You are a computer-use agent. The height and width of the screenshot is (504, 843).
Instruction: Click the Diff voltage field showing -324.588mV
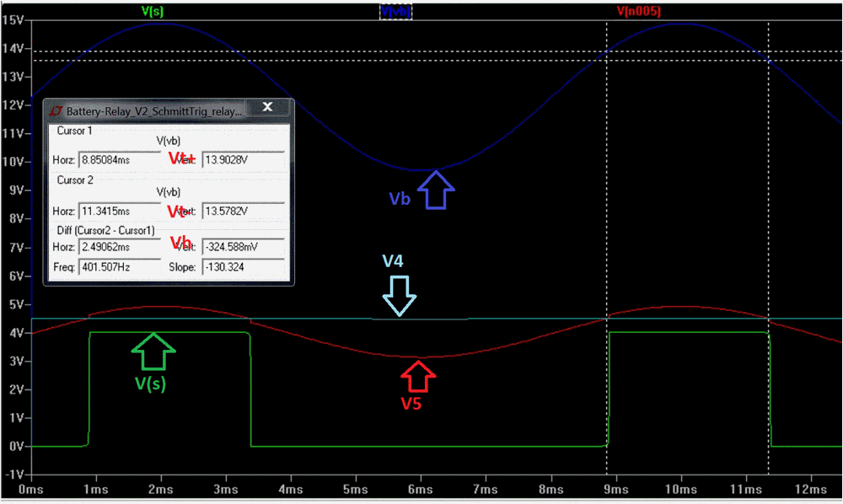[244, 249]
